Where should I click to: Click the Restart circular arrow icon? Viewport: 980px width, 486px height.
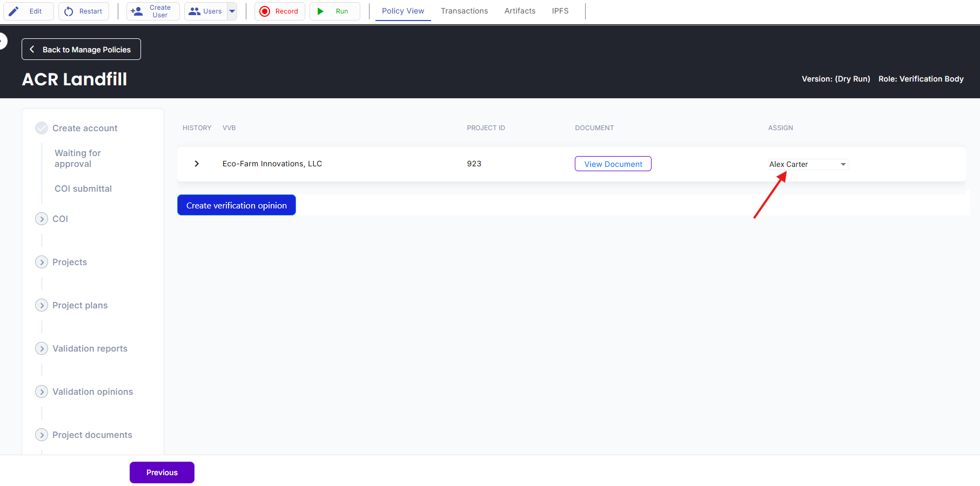[69, 11]
